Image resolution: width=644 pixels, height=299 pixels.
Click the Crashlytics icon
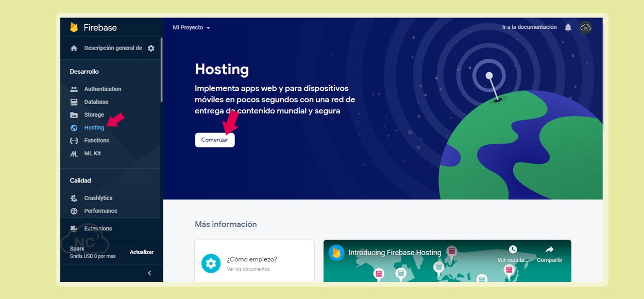click(x=74, y=198)
